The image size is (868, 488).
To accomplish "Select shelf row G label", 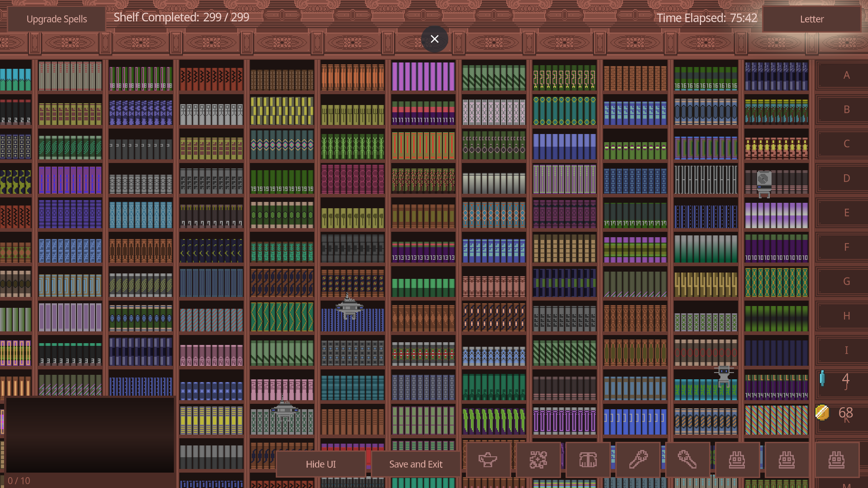I will pyautogui.click(x=846, y=282).
